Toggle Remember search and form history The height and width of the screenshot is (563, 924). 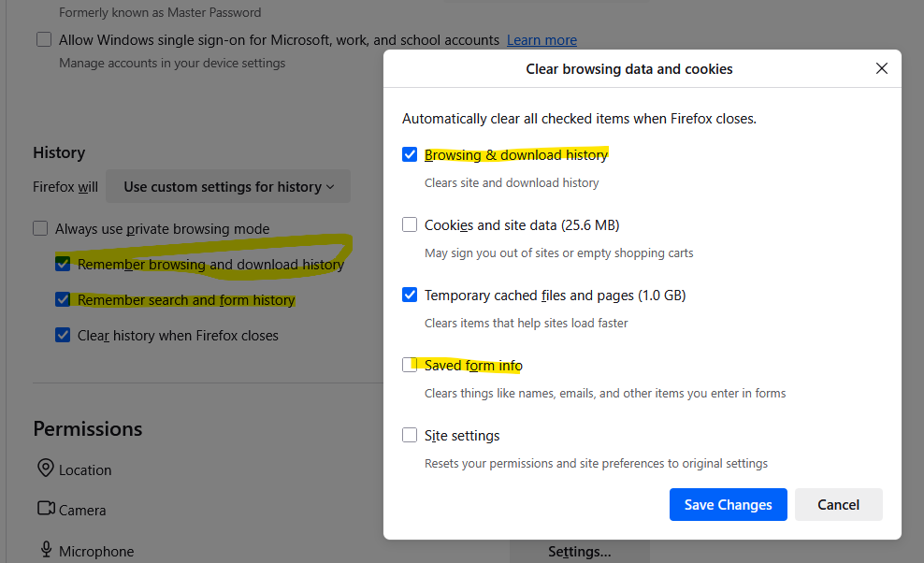(x=63, y=299)
